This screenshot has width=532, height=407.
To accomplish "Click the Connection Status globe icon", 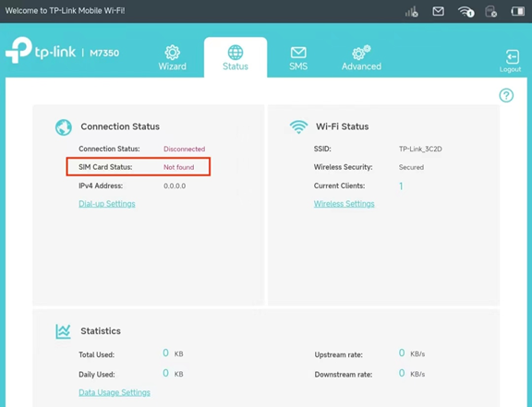I will pyautogui.click(x=64, y=127).
